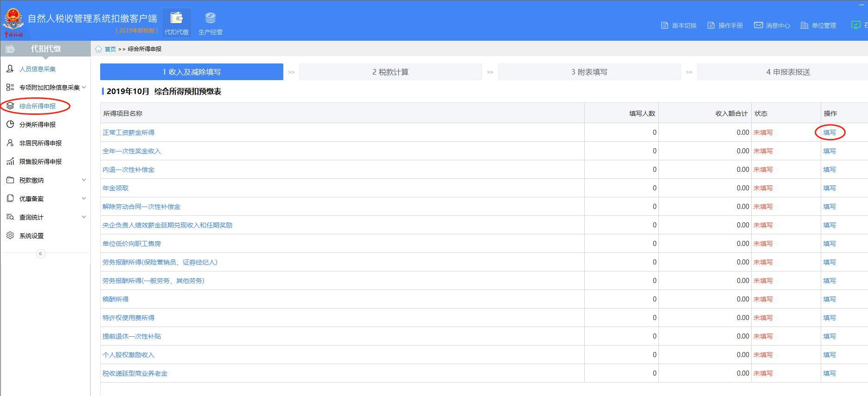Click the 首页 home icon in breadcrumb

point(98,49)
